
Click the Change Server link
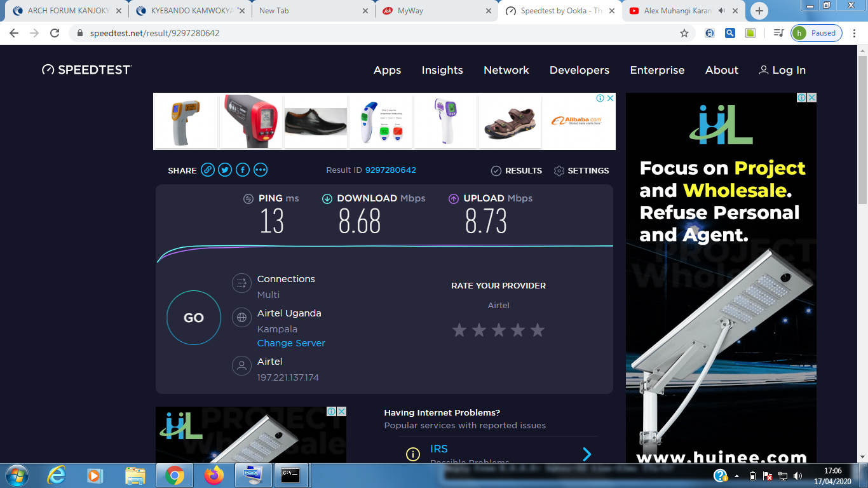(x=291, y=343)
